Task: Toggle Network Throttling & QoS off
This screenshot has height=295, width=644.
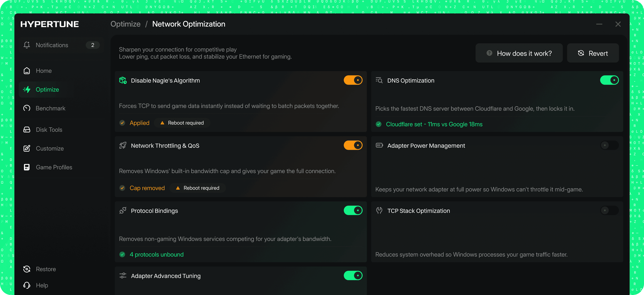Action: [353, 145]
